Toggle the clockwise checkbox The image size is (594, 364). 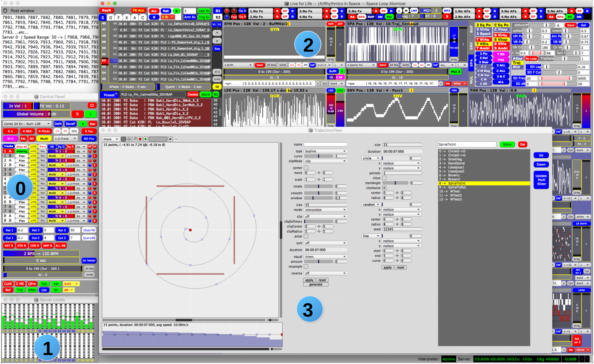tap(384, 188)
